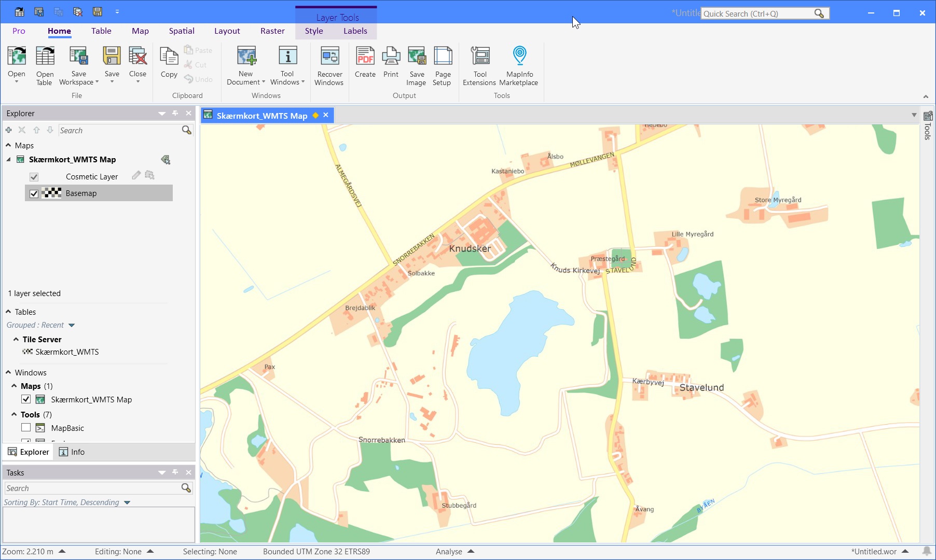The height and width of the screenshot is (560, 936).
Task: Collapse the Tile Server group
Action: [x=16, y=339]
